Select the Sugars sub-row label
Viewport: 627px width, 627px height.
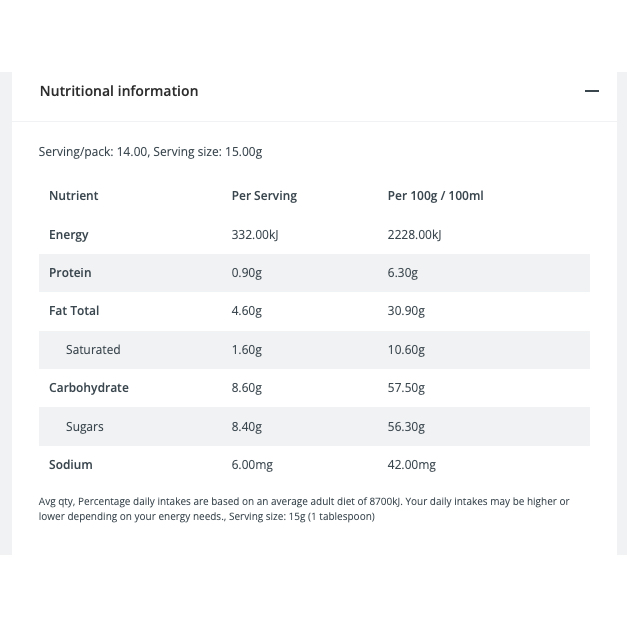click(x=85, y=427)
